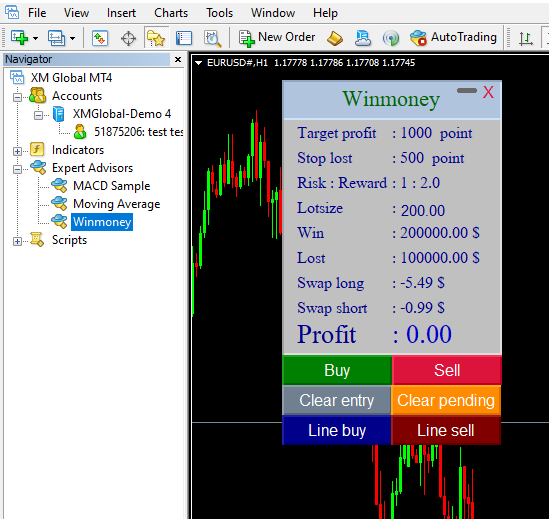This screenshot has width=549, height=519.
Task: Select the Winmoney expert advisor
Action: point(102,222)
